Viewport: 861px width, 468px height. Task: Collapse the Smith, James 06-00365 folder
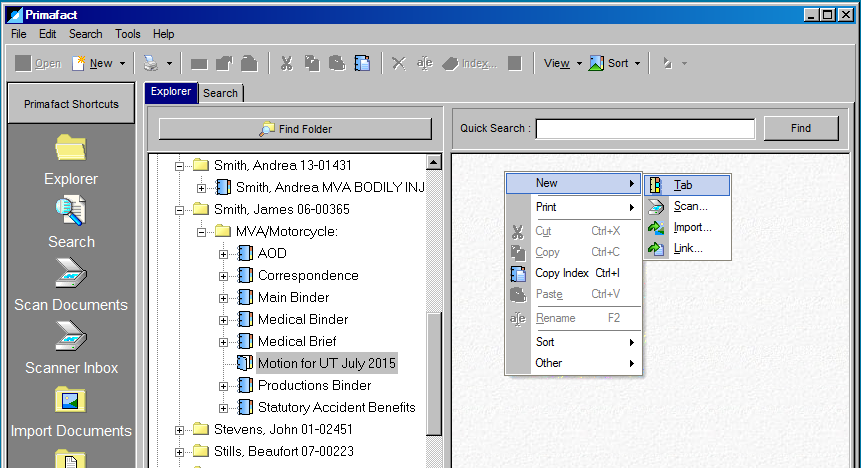pos(180,210)
